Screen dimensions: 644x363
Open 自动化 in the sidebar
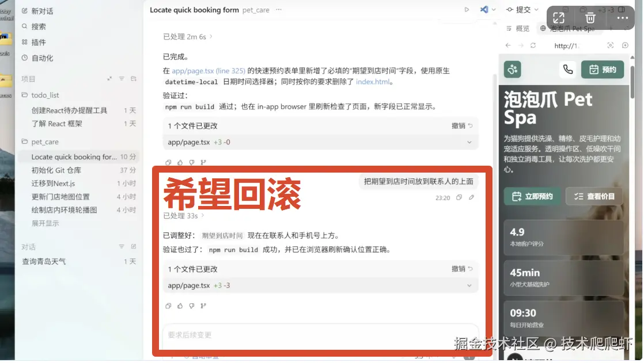[x=42, y=58]
